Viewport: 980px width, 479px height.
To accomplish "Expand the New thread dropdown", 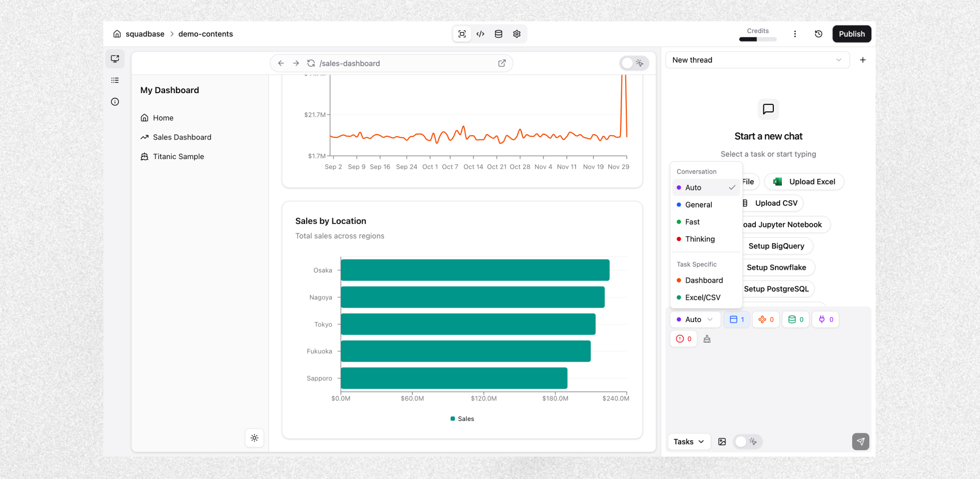I will click(757, 60).
